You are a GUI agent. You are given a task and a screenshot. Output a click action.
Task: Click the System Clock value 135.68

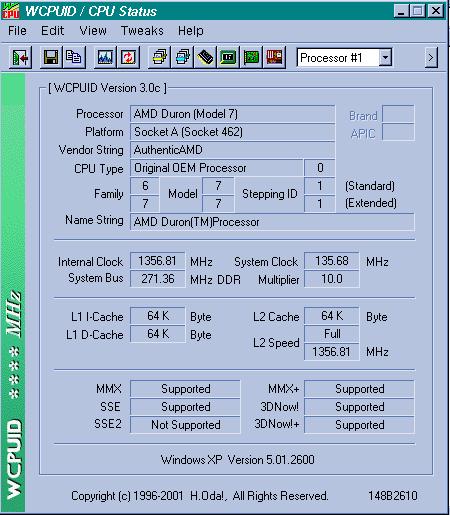pyautogui.click(x=332, y=261)
